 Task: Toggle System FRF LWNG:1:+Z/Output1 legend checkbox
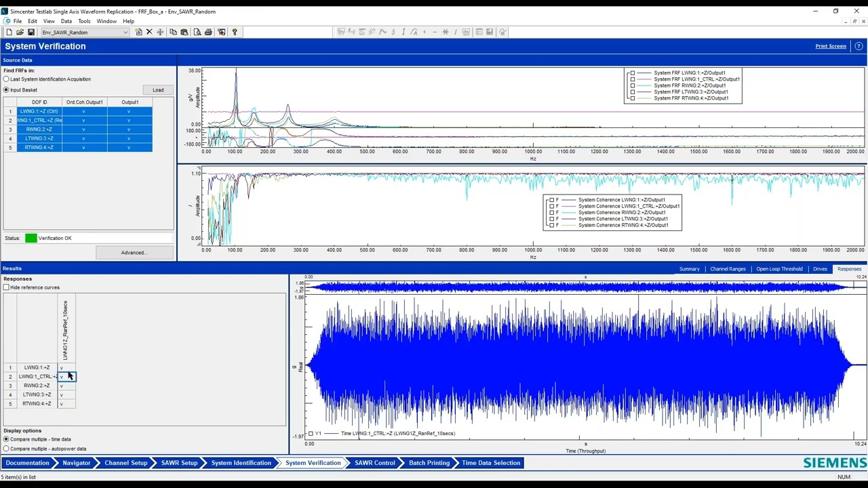tap(633, 73)
